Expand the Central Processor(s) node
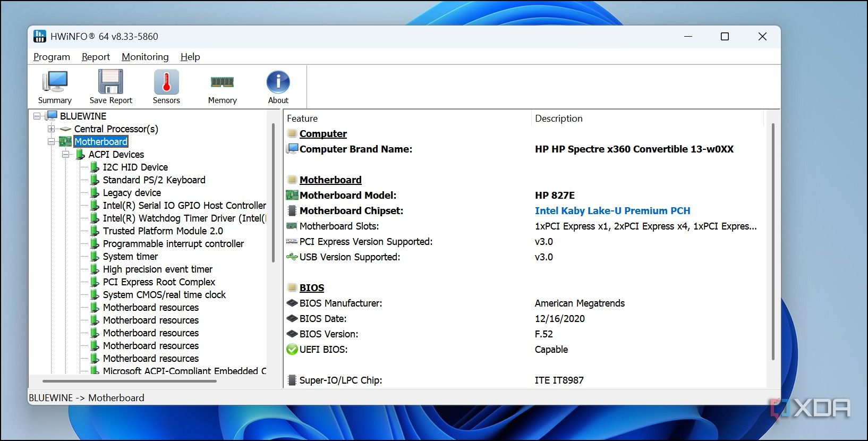The image size is (868, 441). tap(52, 129)
